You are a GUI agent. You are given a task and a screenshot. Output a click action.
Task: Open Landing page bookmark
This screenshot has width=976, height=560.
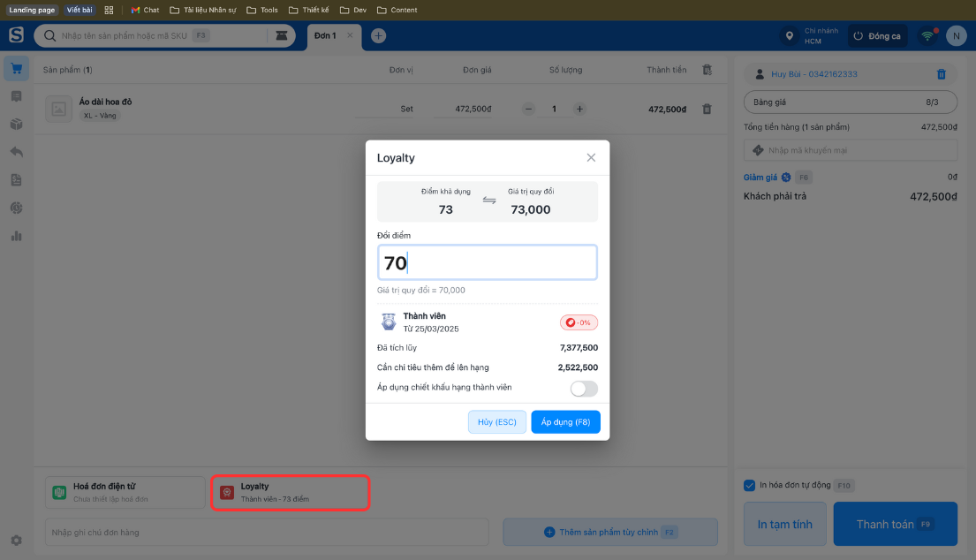tap(32, 10)
